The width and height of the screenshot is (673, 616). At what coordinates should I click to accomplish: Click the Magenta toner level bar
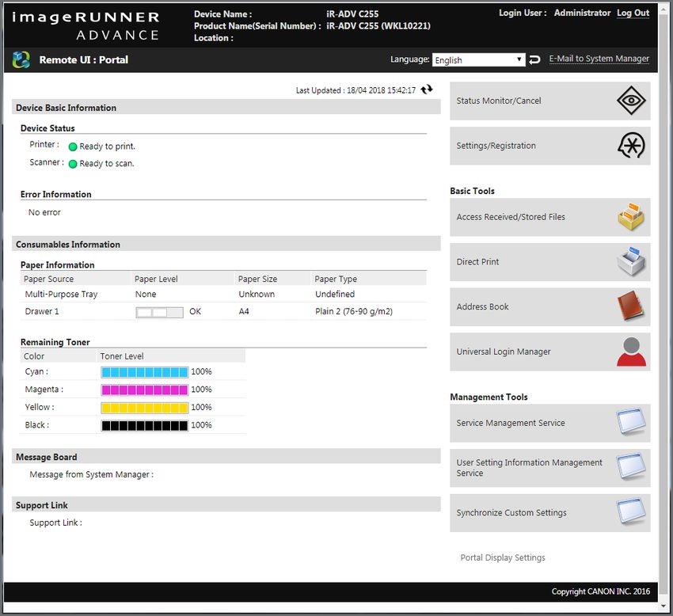pos(145,390)
